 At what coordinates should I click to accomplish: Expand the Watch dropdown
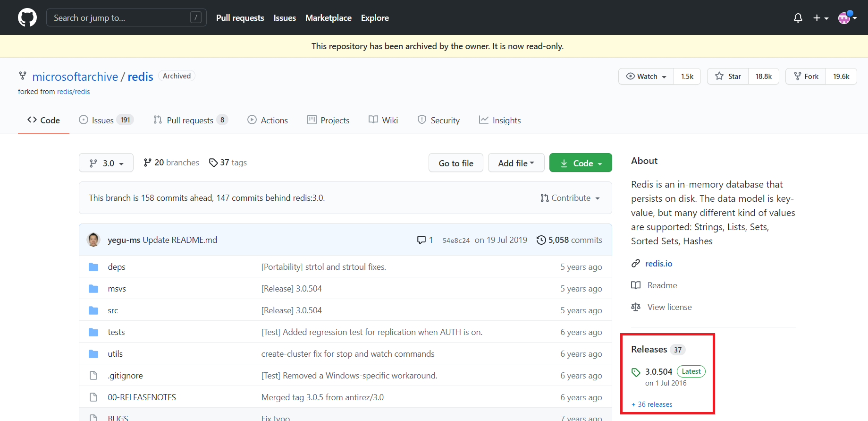click(x=646, y=77)
